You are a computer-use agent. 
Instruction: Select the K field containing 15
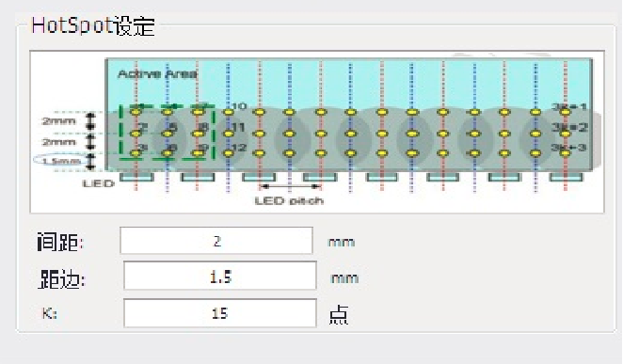coord(220,313)
